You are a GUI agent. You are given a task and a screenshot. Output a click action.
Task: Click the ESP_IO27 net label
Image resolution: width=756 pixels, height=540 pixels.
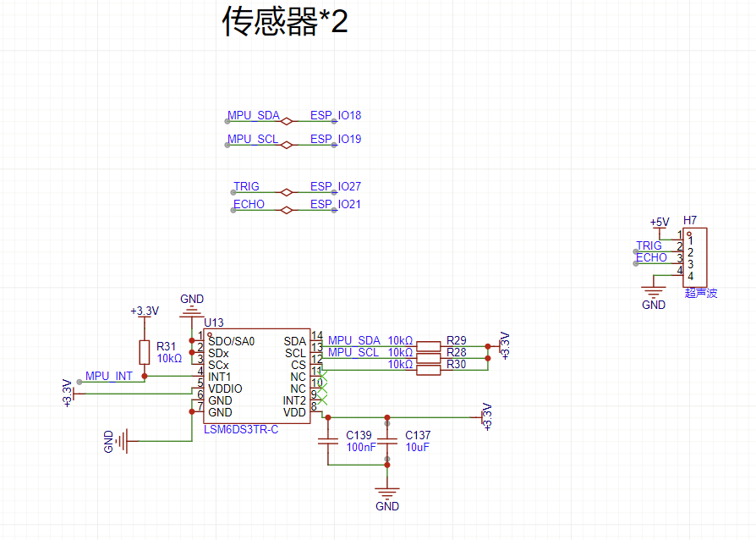click(336, 186)
